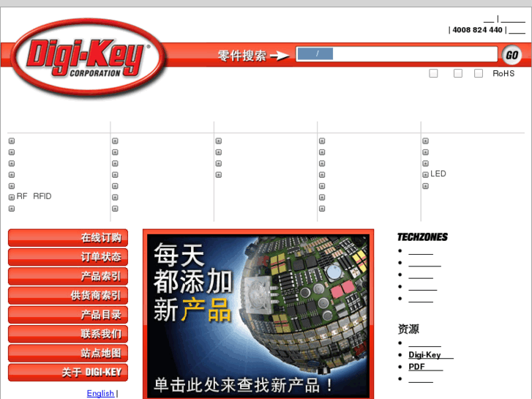Open the 产品索引 product index button
The width and height of the screenshot is (532, 399).
[68, 276]
